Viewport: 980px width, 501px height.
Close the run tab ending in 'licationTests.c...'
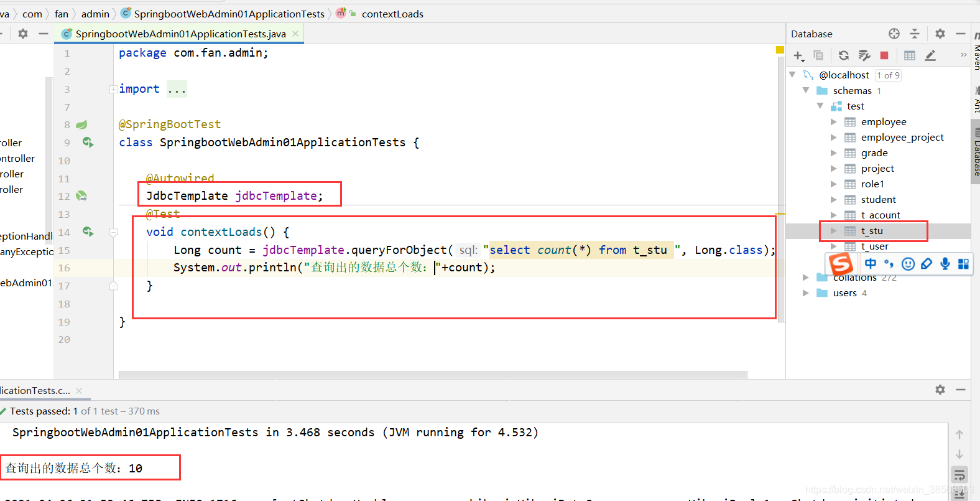pos(79,391)
